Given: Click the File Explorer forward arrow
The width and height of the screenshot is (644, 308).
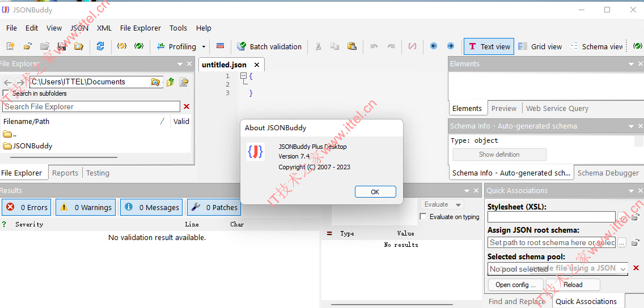Looking at the screenshot, I should pyautogui.click(x=20, y=83).
